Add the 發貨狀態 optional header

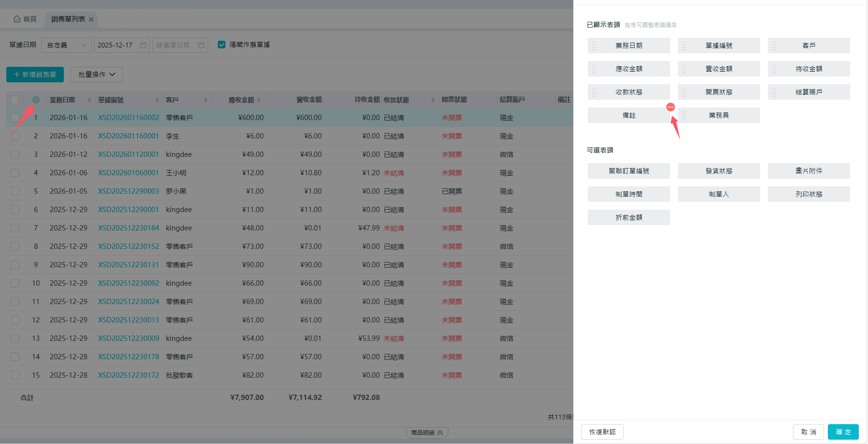coord(718,171)
